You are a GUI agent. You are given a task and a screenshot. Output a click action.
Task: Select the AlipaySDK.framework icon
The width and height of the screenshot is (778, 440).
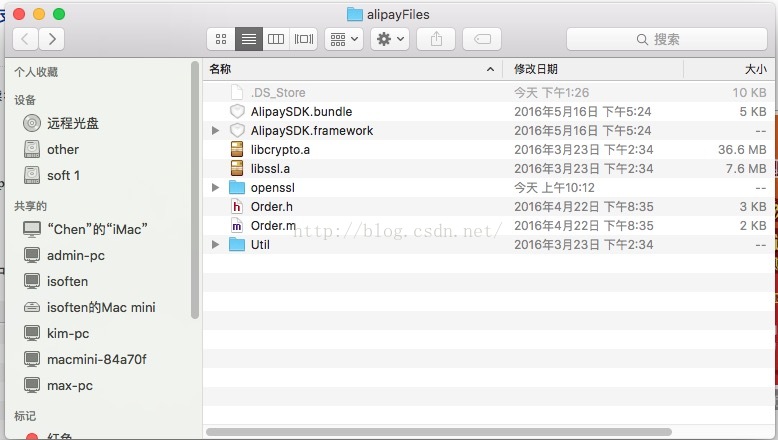click(237, 130)
